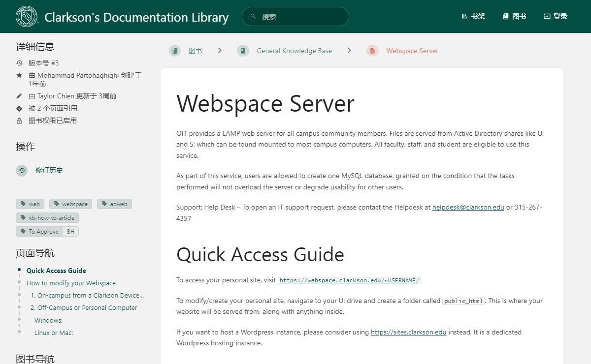Click the 图书 breadcrumb book icon
This screenshot has height=364, width=591.
(175, 51)
